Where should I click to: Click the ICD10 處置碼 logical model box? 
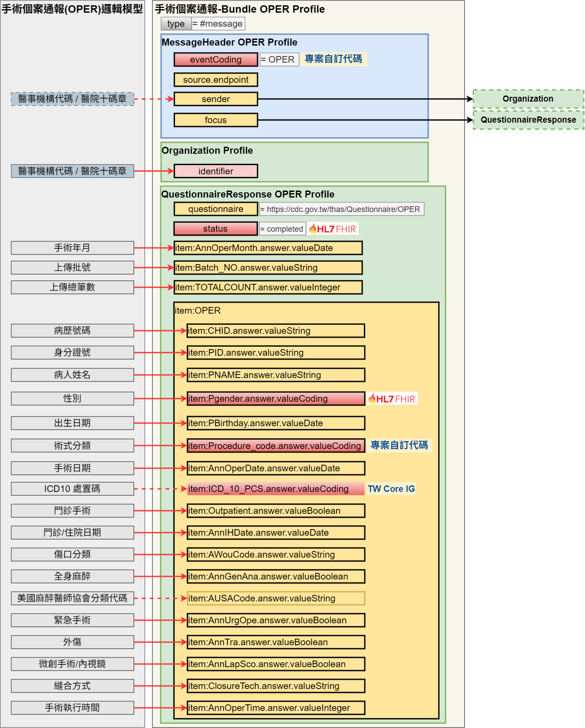(x=73, y=489)
